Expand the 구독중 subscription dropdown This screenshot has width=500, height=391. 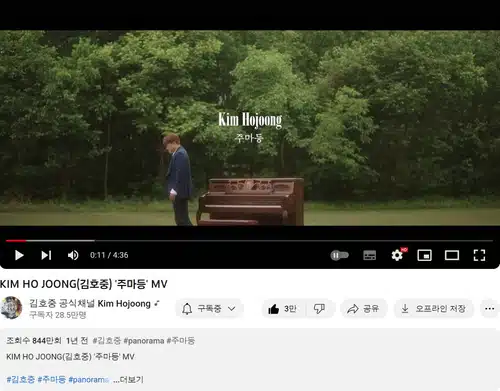click(x=209, y=309)
